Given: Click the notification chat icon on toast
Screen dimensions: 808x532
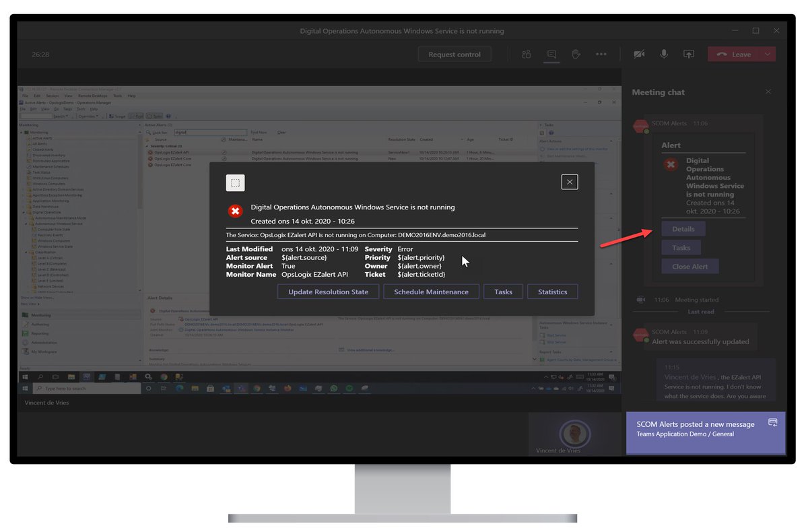Looking at the screenshot, I should click(x=773, y=422).
